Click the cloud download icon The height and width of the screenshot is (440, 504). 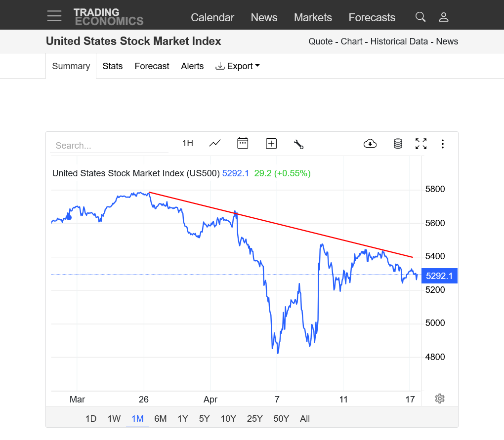(x=370, y=144)
